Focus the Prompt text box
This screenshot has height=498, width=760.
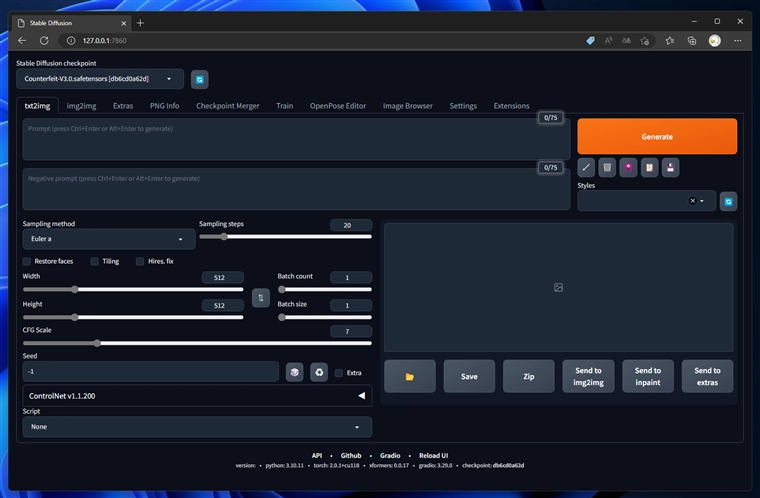point(296,140)
